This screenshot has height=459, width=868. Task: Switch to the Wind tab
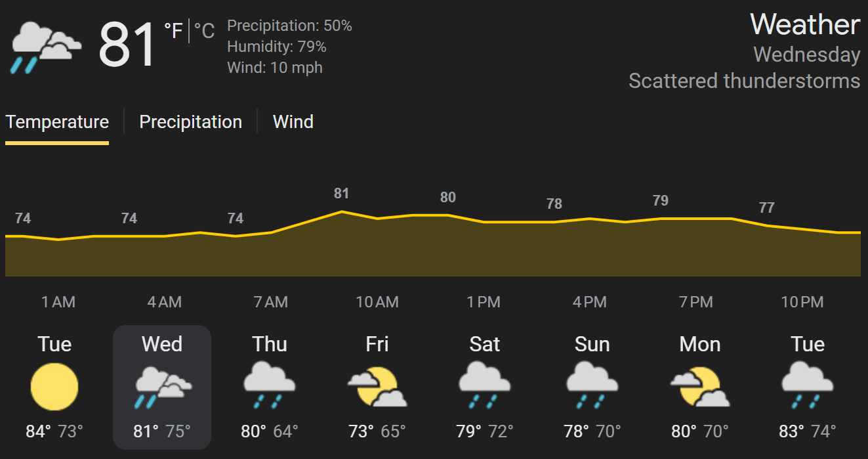293,122
